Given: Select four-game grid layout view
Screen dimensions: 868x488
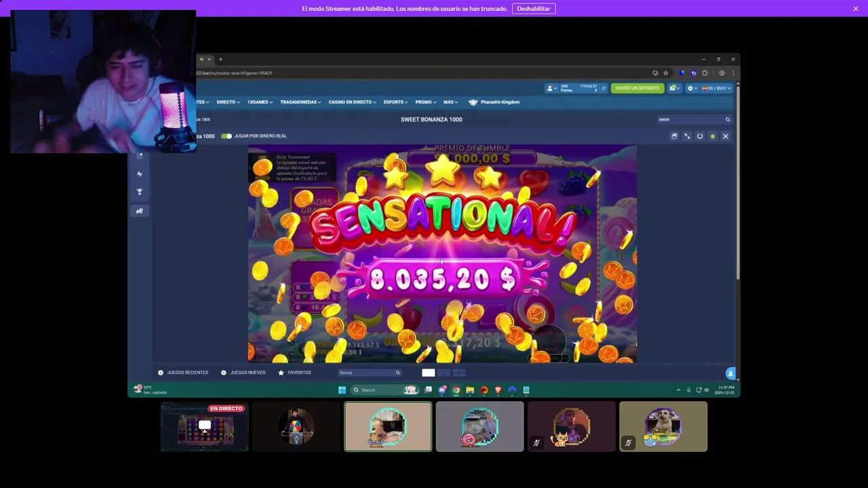Looking at the screenshot, I should pyautogui.click(x=459, y=372).
